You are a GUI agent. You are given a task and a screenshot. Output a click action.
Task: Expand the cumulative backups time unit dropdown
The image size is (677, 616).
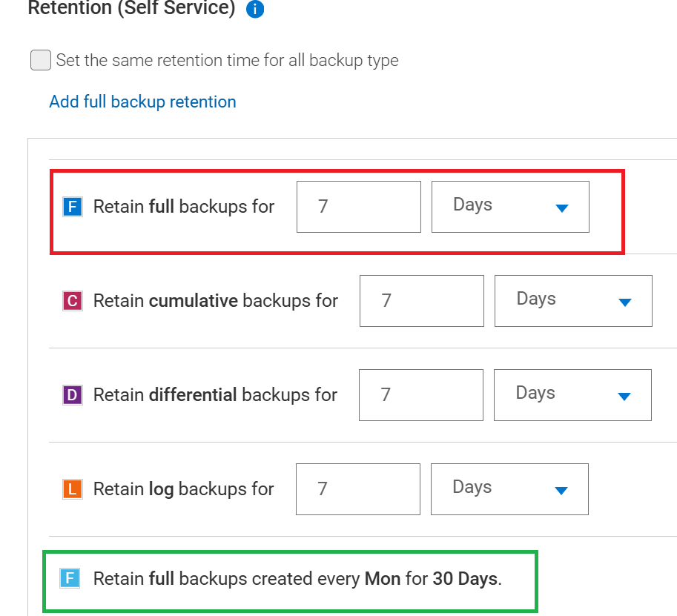(572, 301)
